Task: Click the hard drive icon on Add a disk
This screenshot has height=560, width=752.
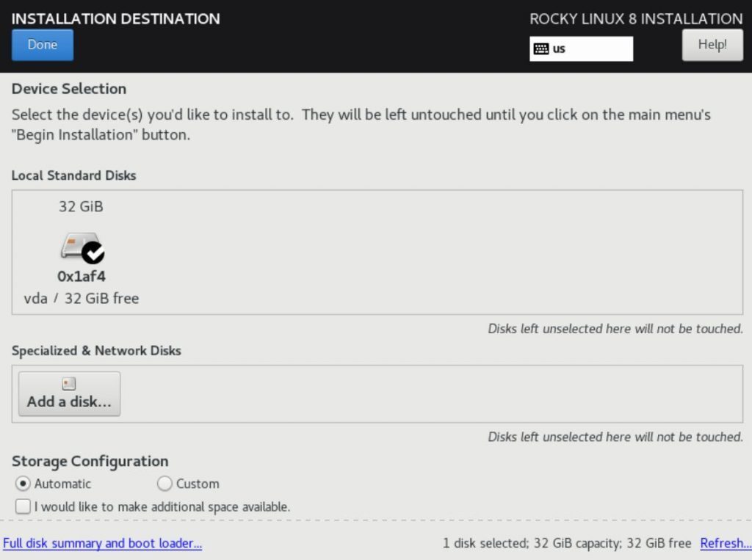Action: (x=68, y=382)
